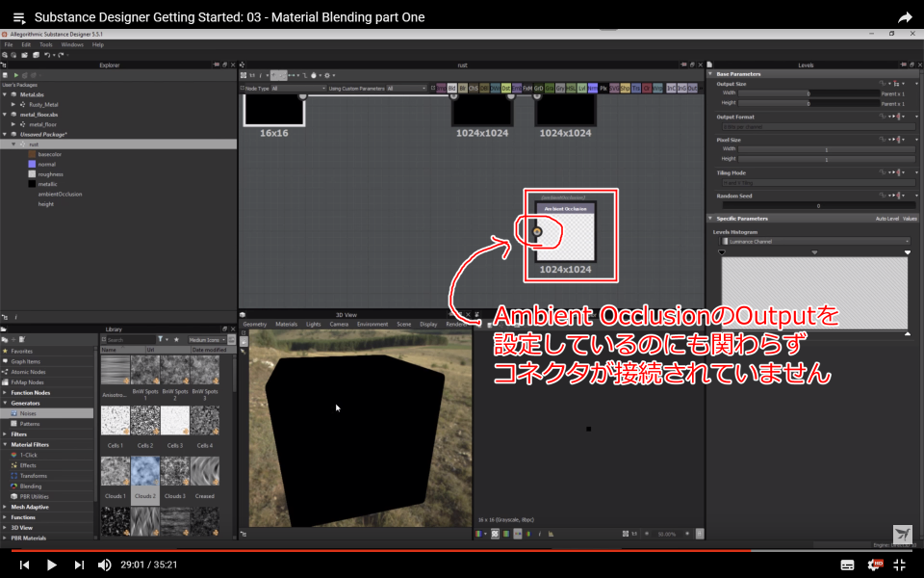Expand the Filters library category
Image resolution: width=924 pixels, height=578 pixels.
click(x=5, y=434)
